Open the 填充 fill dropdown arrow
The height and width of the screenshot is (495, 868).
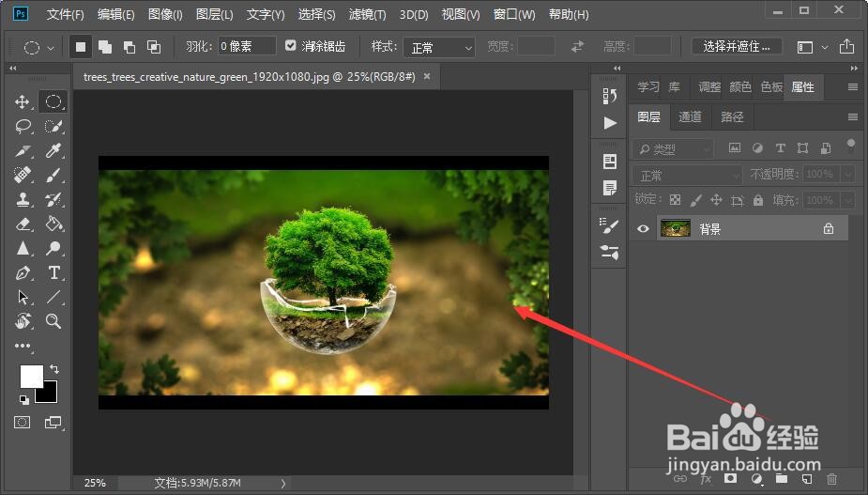coord(848,199)
